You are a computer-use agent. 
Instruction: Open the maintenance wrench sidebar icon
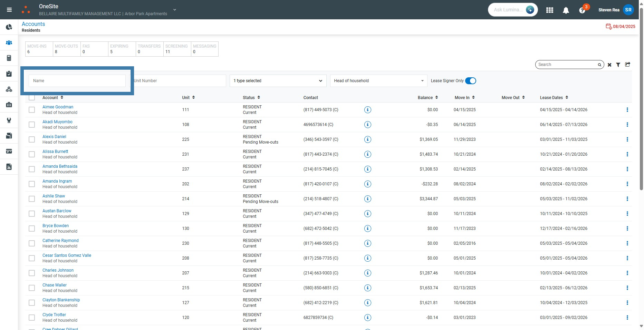pyautogui.click(x=9, y=120)
